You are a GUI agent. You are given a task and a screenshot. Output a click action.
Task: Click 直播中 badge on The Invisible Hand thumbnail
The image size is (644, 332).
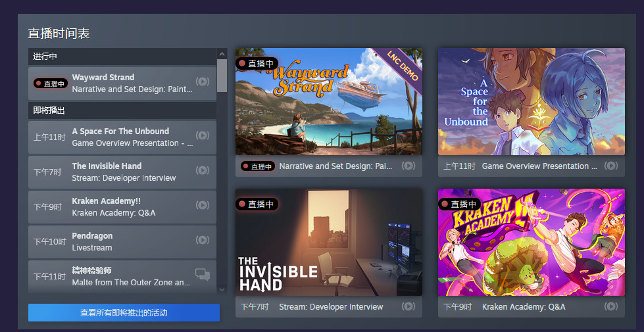(257, 204)
